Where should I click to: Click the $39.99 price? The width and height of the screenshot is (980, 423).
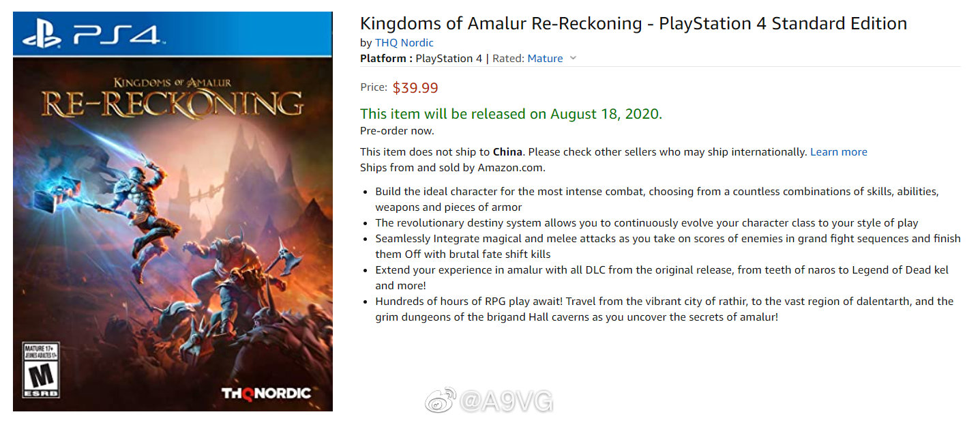tap(415, 88)
